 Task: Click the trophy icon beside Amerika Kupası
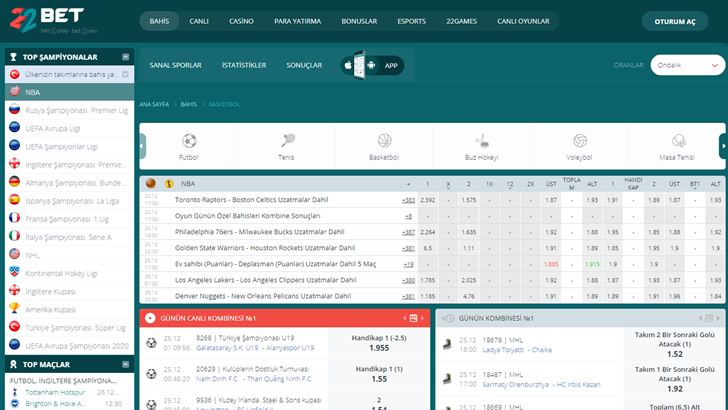14,309
